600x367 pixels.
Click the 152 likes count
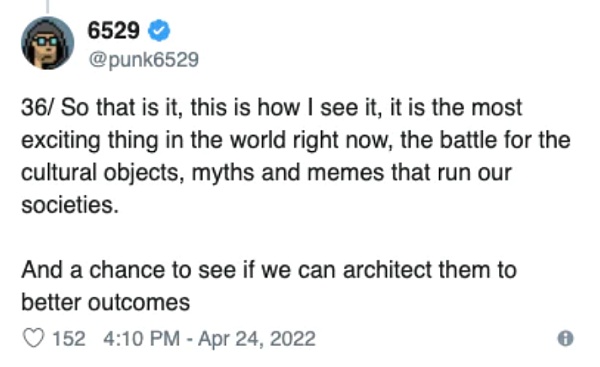point(68,339)
